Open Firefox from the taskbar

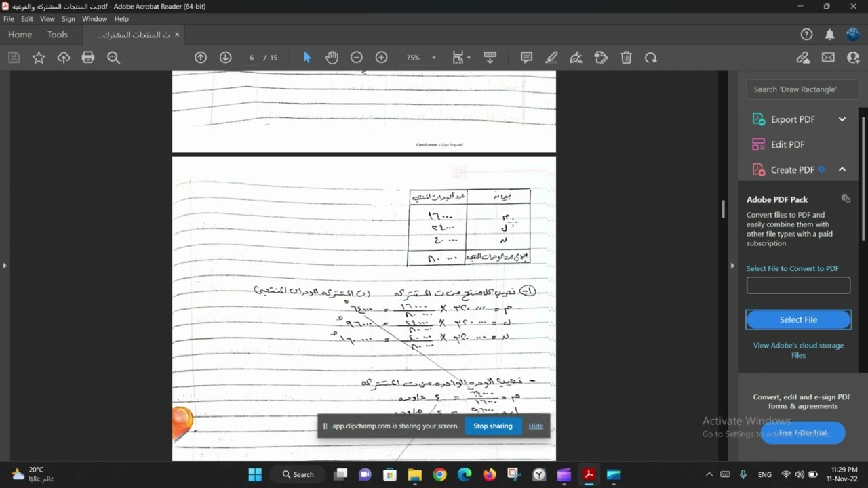coord(490,474)
